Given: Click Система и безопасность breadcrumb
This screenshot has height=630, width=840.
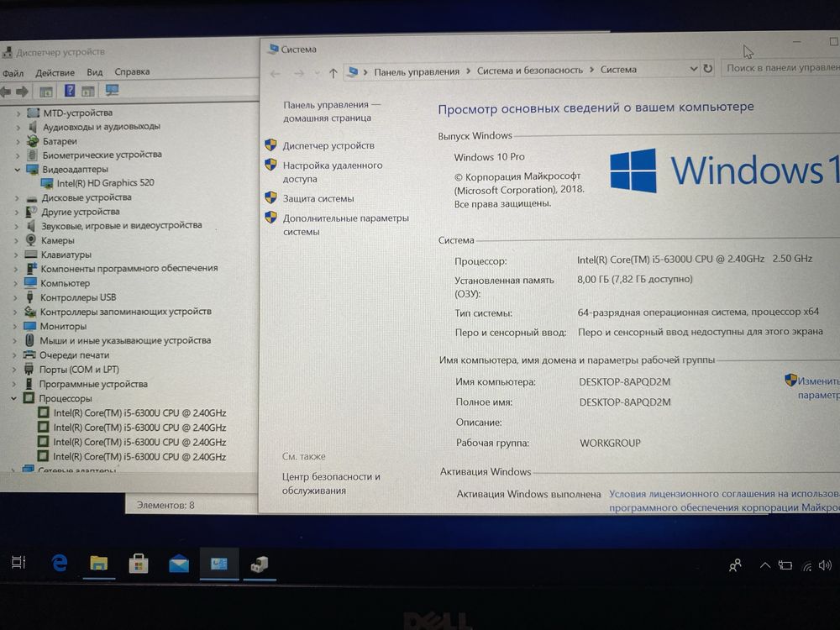Looking at the screenshot, I should coord(530,71).
